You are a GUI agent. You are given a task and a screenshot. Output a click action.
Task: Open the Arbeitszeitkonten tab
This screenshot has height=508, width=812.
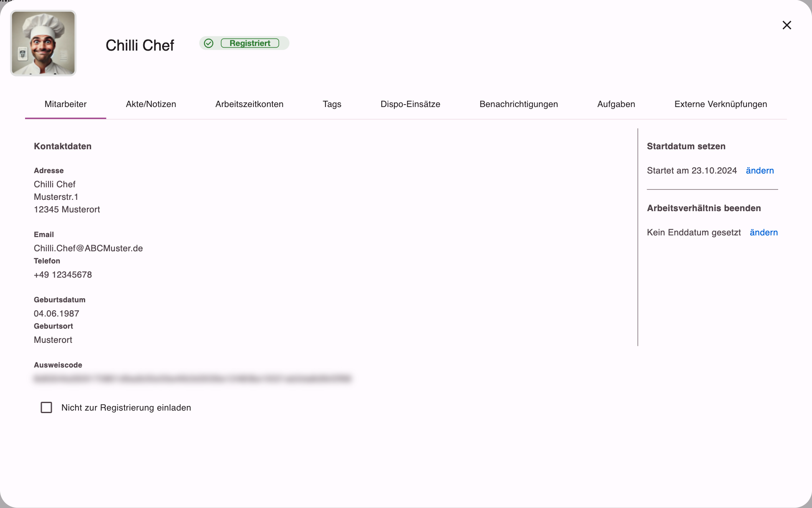249,104
